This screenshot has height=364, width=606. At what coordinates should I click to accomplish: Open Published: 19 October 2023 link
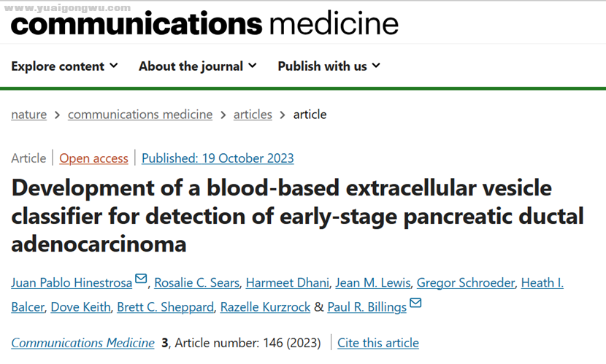pos(218,158)
